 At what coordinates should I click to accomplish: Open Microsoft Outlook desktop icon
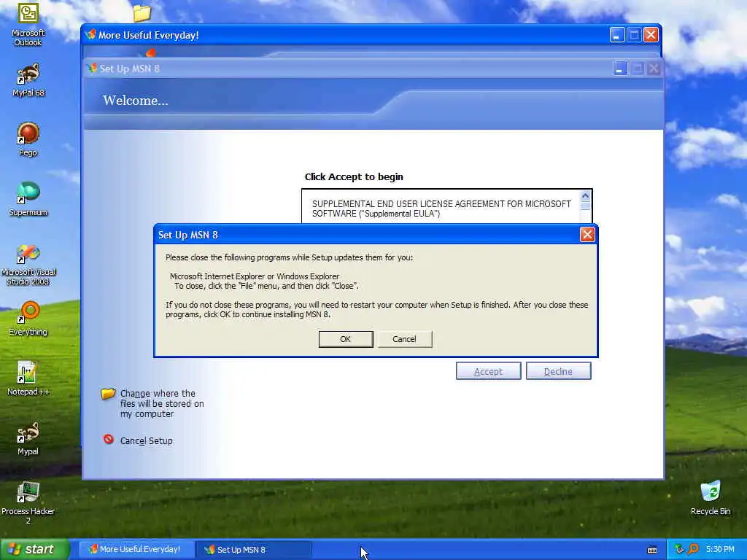pyautogui.click(x=28, y=25)
